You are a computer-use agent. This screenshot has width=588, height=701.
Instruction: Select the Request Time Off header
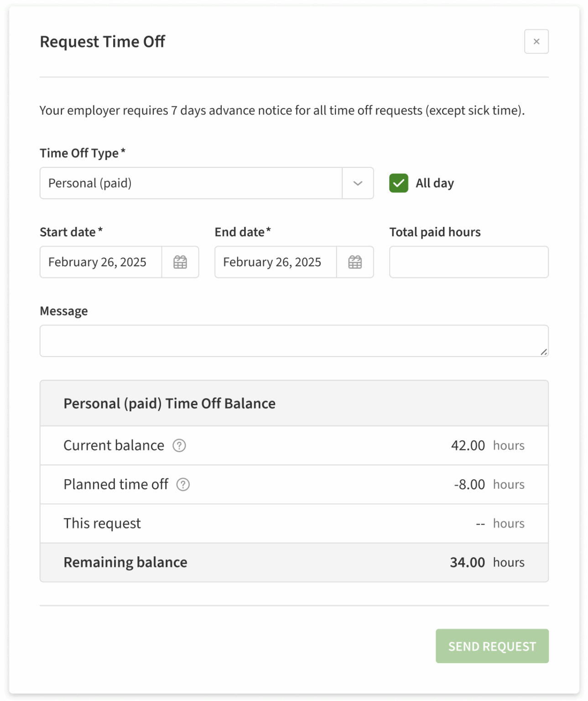point(102,42)
